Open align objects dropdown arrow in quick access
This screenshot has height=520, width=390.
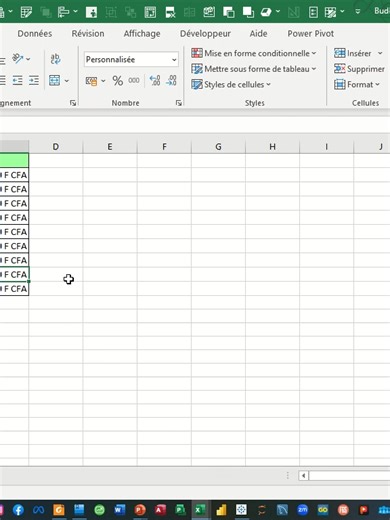tap(75, 12)
